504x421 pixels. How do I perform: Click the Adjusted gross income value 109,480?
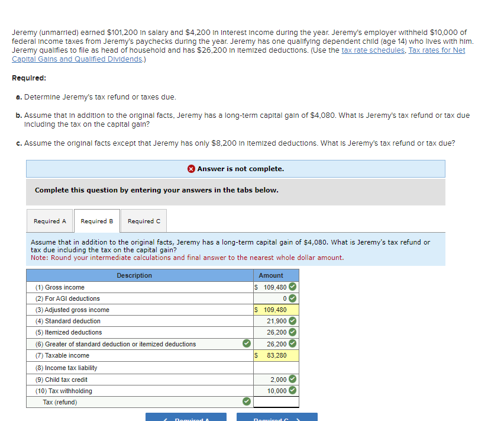tap(276, 310)
